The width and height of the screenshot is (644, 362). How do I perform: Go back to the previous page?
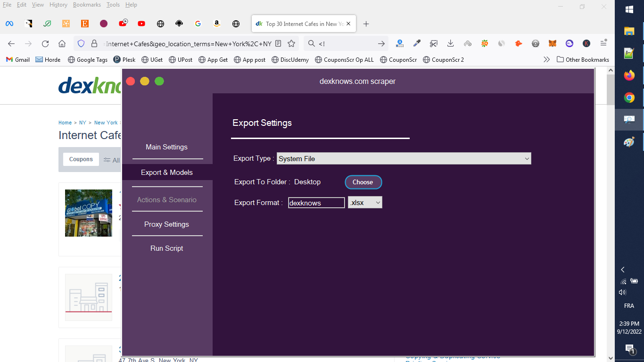click(x=11, y=44)
